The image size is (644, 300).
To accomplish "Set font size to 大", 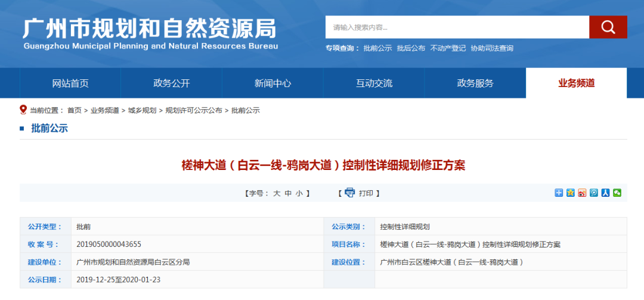I will click(x=277, y=193).
